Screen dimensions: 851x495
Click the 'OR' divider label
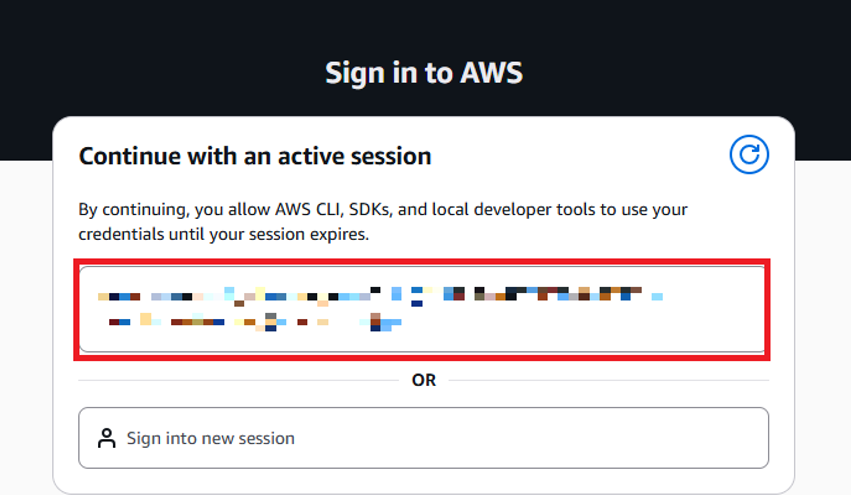423,381
